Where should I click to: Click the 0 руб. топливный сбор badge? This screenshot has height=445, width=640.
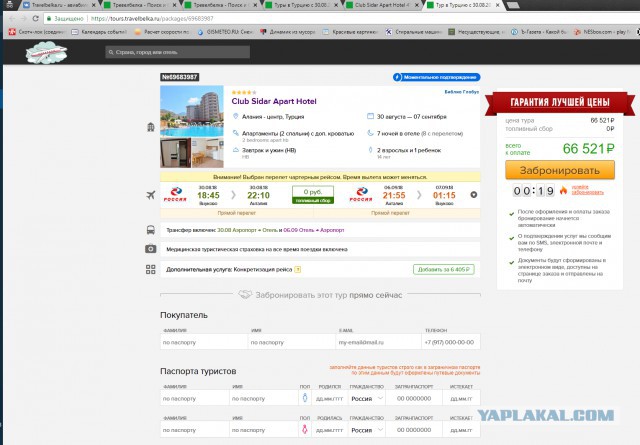point(313,195)
